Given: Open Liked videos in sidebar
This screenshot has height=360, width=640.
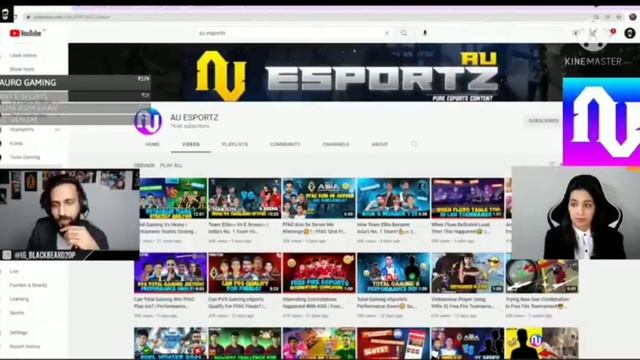Looking at the screenshot, I should (23, 56).
